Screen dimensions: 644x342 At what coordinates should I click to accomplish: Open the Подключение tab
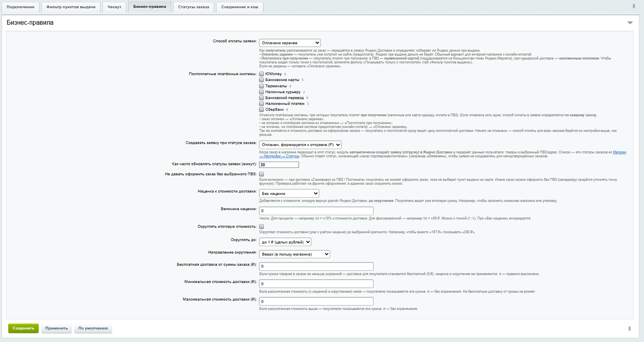21,7
